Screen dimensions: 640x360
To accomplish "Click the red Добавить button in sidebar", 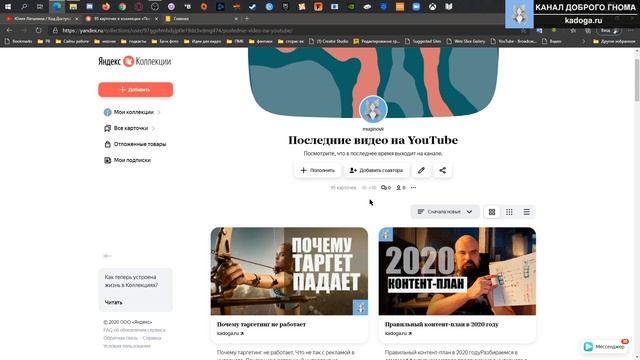I will pyautogui.click(x=136, y=89).
